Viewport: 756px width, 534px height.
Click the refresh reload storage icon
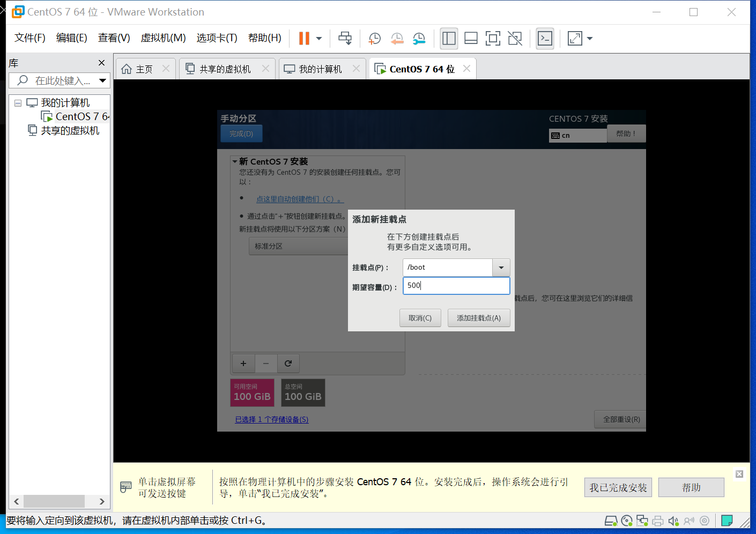point(288,364)
